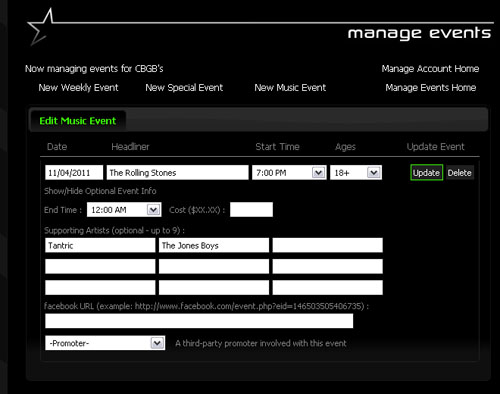Screen dimensions: 500x394
Task: Click the 'manage events' title text
Action: [x=419, y=33]
